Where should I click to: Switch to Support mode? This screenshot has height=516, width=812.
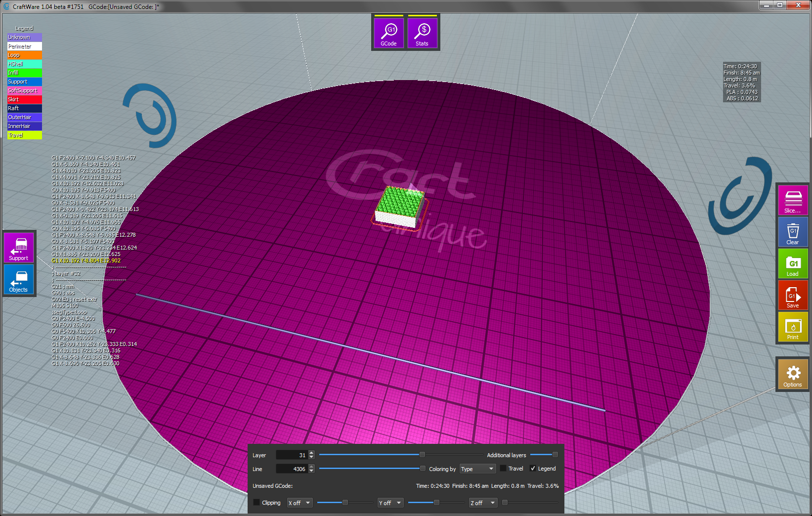point(19,248)
